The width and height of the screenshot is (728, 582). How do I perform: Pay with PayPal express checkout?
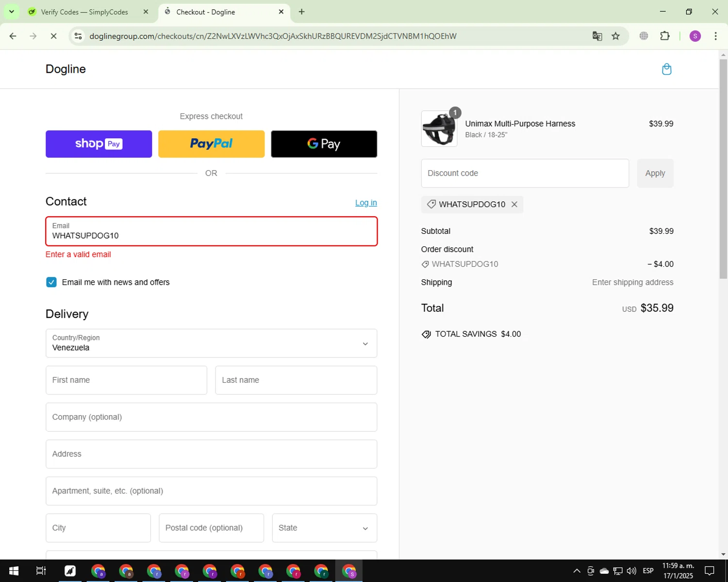[x=211, y=144]
